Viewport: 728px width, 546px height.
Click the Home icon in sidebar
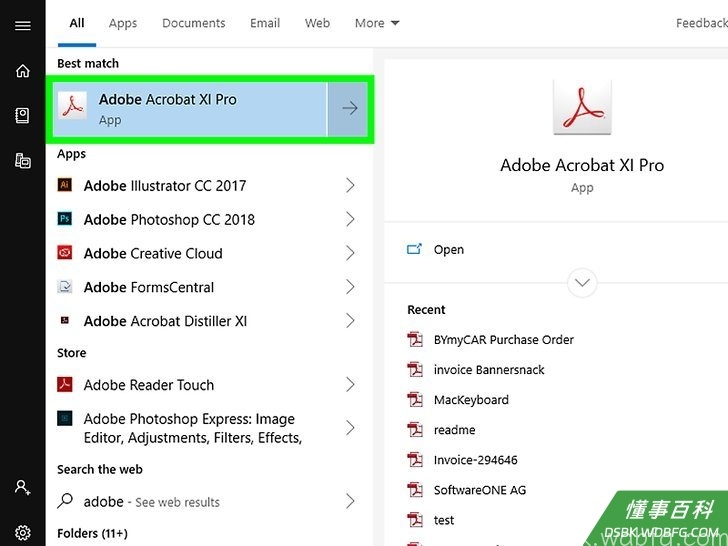[x=23, y=71]
